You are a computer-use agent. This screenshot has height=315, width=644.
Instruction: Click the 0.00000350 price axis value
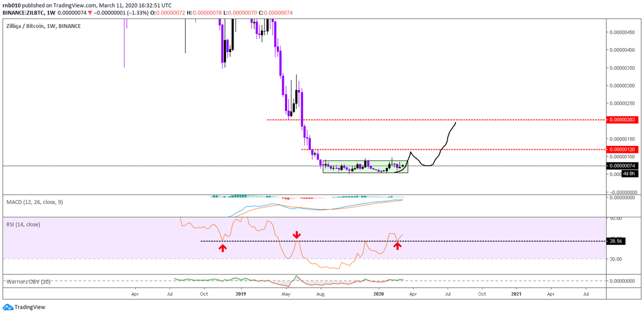(622, 68)
